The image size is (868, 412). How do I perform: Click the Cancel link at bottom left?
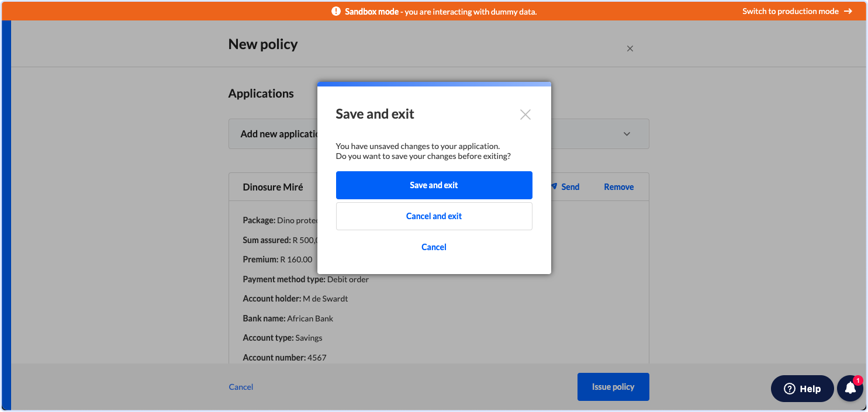tap(240, 386)
